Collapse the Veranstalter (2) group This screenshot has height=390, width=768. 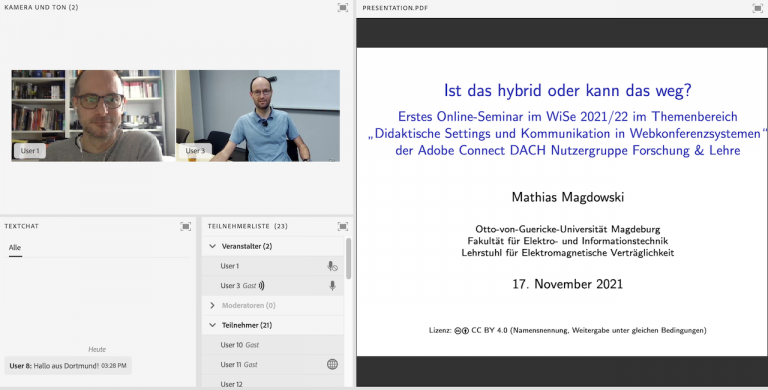click(x=213, y=246)
